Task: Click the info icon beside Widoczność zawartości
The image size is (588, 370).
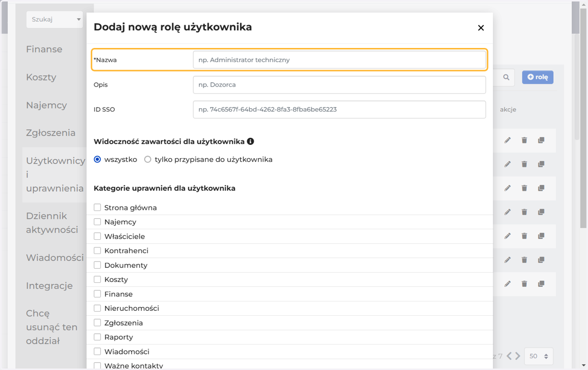Action: point(250,141)
